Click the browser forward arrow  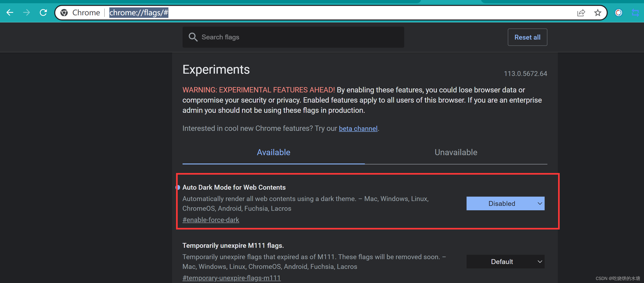point(26,13)
